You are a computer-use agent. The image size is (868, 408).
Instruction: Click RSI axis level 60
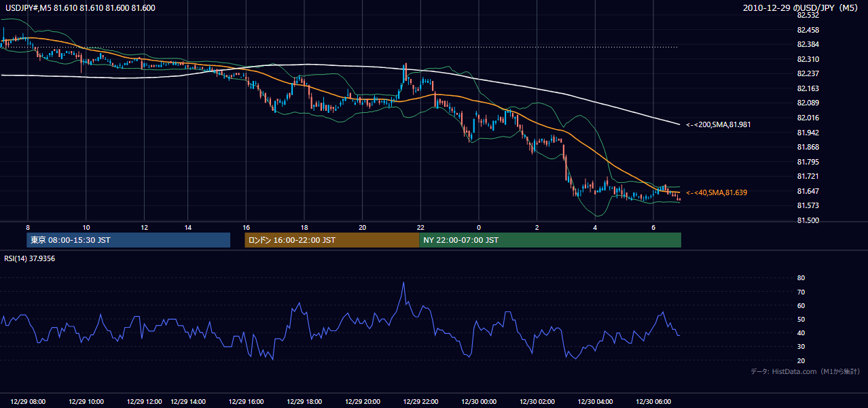801,305
